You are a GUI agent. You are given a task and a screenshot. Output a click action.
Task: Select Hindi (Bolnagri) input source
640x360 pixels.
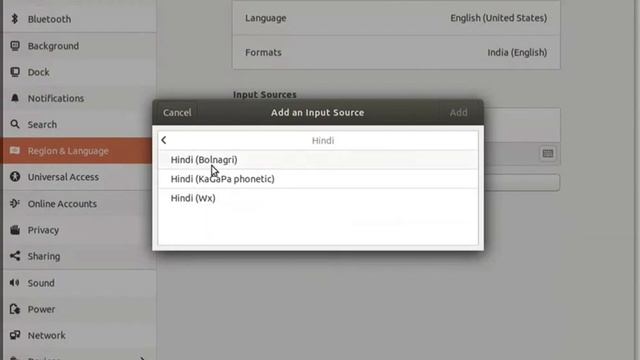[318, 160]
